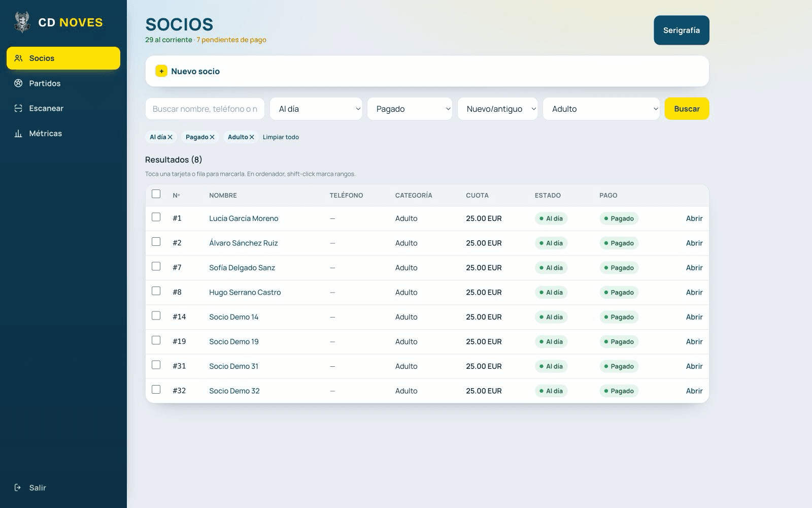Viewport: 812px width, 508px height.
Task: Check the box for Hugo Serrano Castro
Action: click(156, 291)
